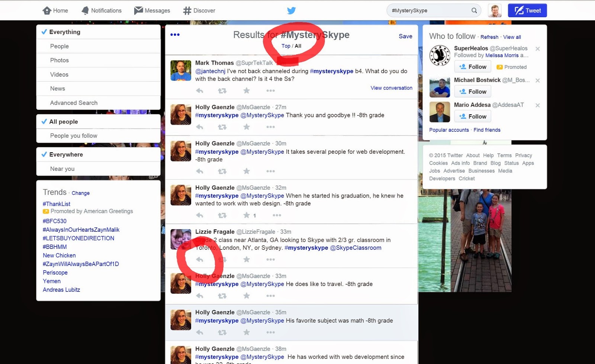Open Lizzie Fragale's profile picture
Viewport: 595px width, 364px height.
pos(181,239)
